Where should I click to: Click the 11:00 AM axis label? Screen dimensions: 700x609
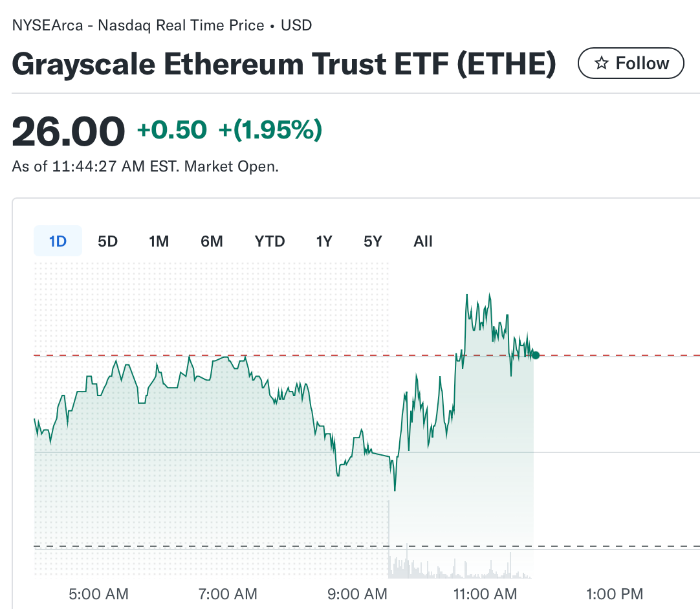(x=485, y=593)
